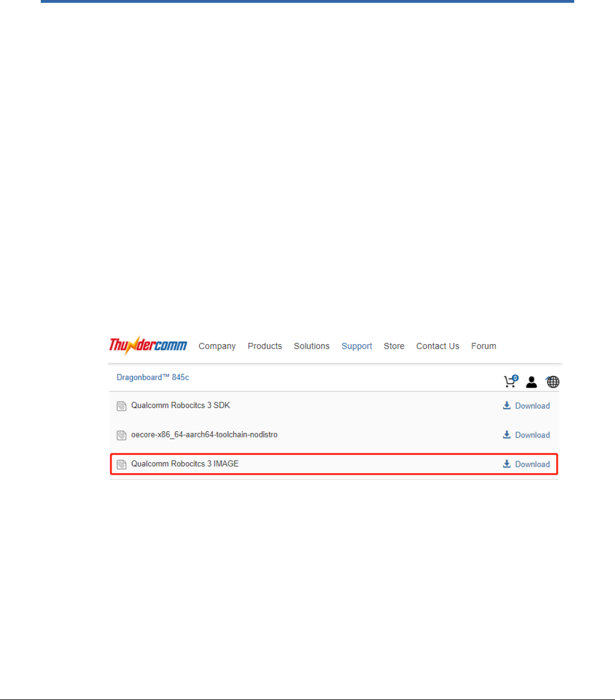Visit the Forum link
The image size is (615, 700).
coord(484,346)
